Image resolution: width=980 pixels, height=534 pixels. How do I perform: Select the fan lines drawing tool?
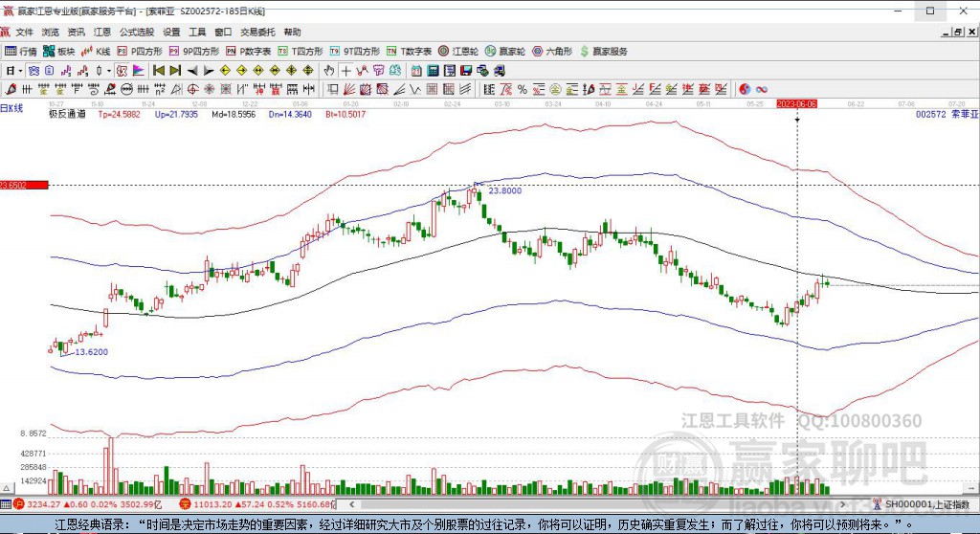(349, 89)
